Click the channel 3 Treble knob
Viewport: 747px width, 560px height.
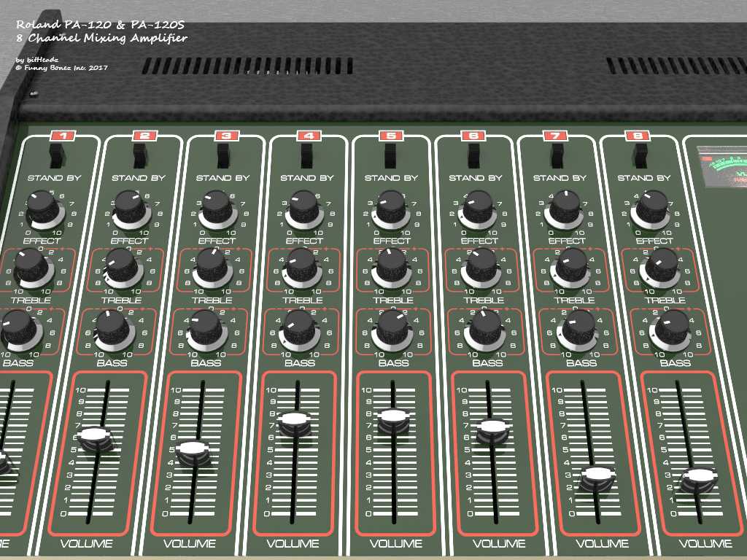pos(213,268)
